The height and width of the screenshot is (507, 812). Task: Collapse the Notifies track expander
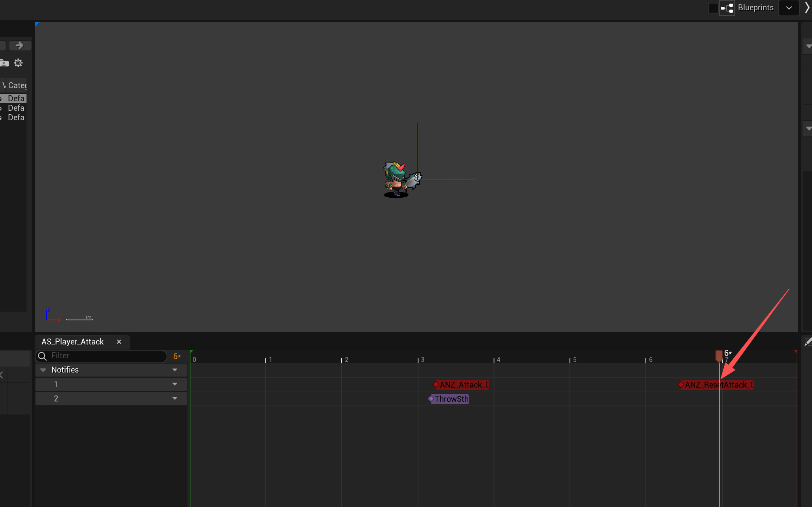coord(43,370)
